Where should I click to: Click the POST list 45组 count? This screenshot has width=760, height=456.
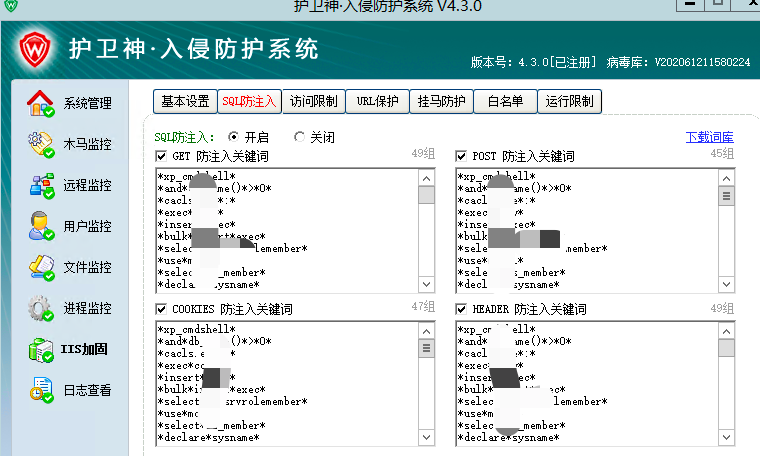point(722,154)
